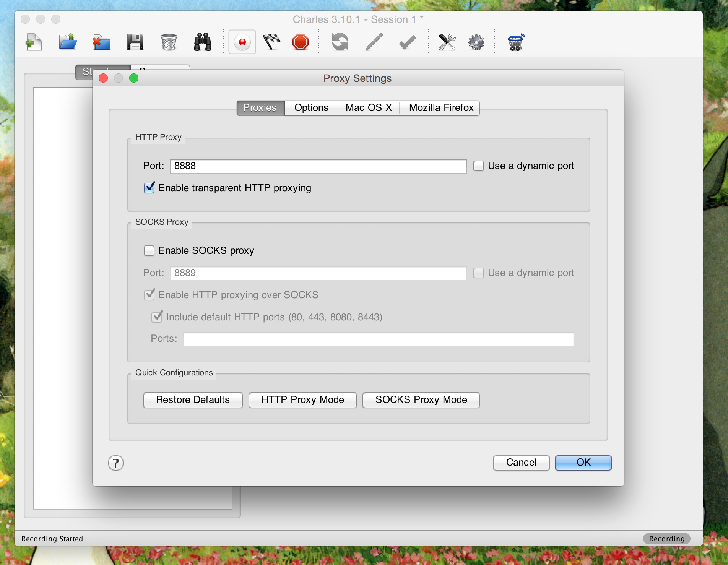Click the 'HTTP Proxy' group label
Screen dimensions: 728x565
(x=158, y=137)
